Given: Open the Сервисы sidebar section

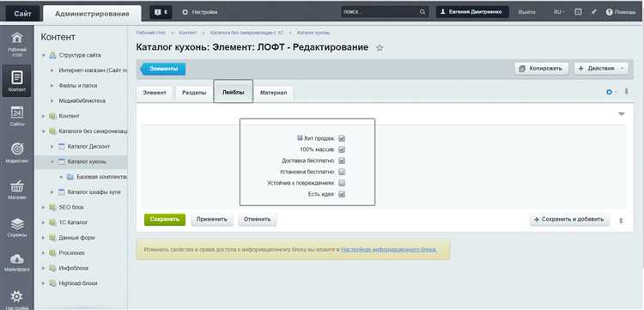Looking at the screenshot, I should coord(17,228).
